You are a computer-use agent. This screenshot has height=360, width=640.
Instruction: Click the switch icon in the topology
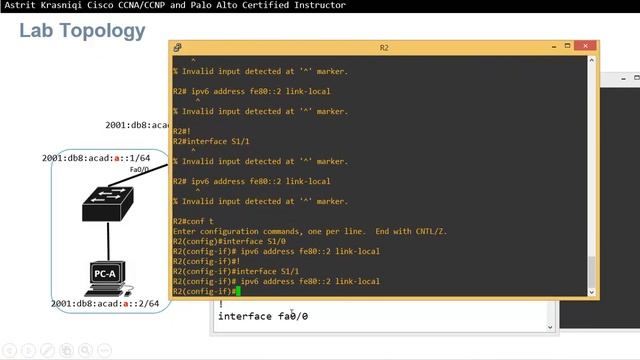108,204
